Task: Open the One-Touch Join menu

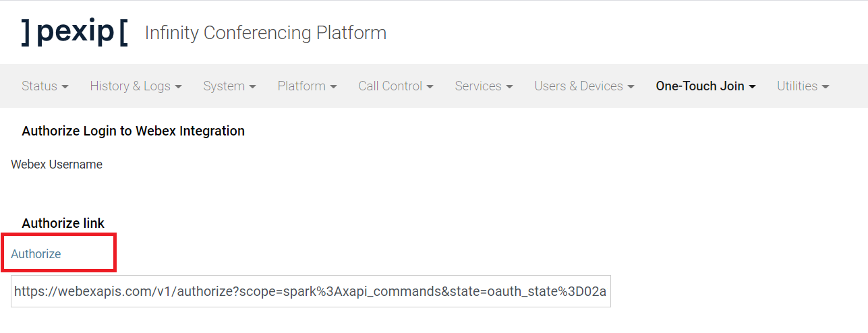Action: (705, 86)
